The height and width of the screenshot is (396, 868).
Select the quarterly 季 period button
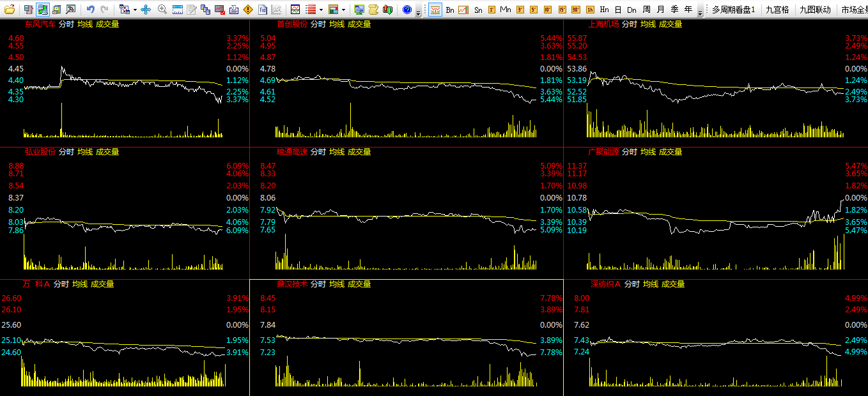(x=674, y=10)
